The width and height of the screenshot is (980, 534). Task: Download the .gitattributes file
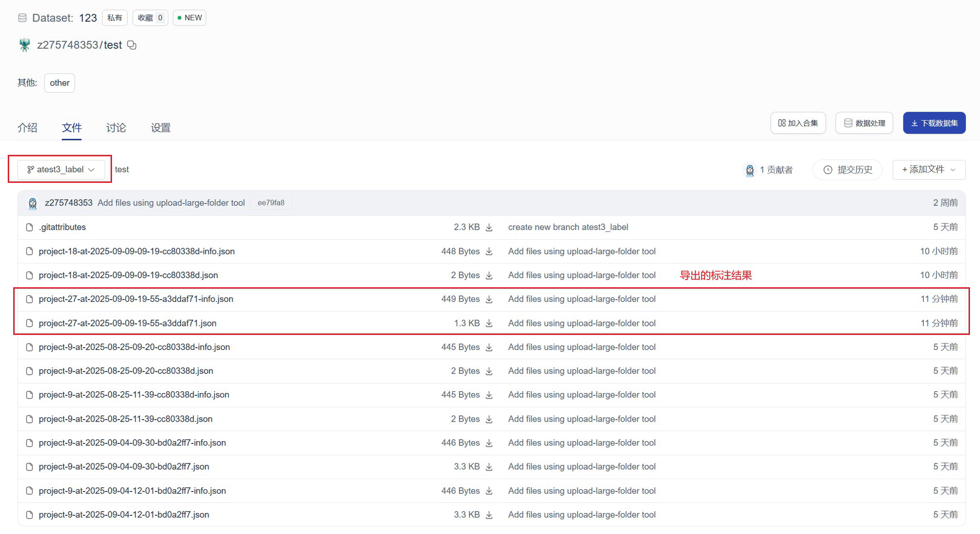489,227
